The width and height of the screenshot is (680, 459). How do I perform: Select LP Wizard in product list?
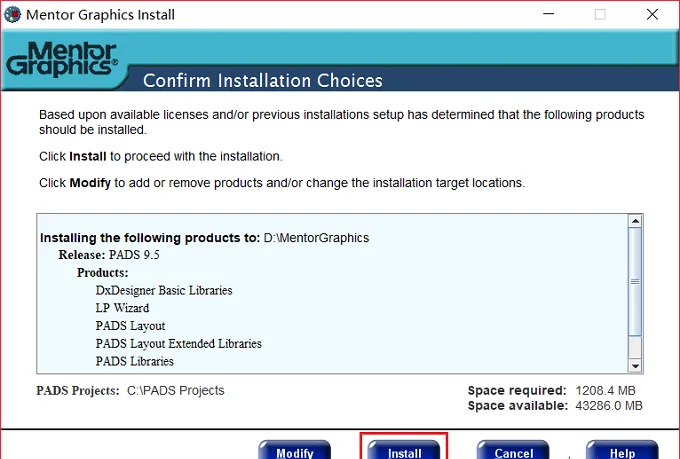122,308
